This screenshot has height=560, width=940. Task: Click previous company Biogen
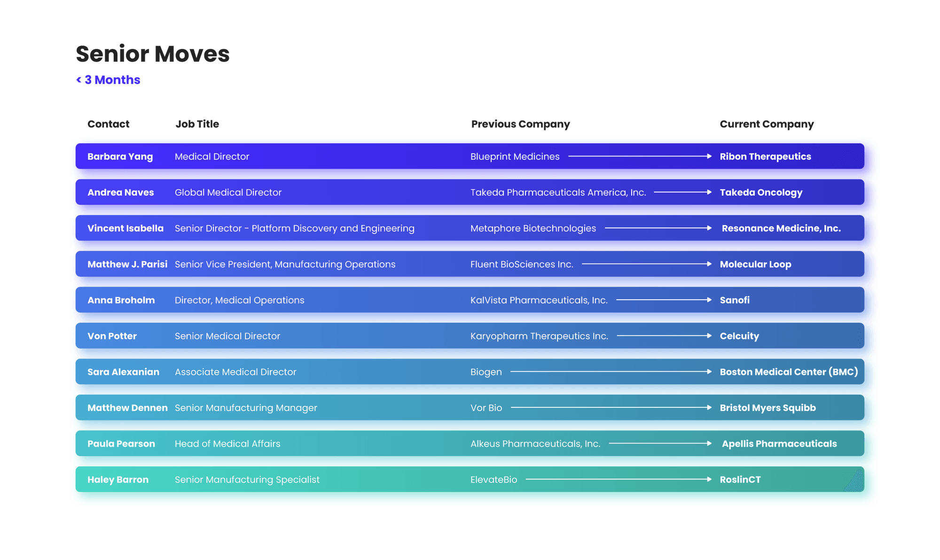tap(486, 372)
